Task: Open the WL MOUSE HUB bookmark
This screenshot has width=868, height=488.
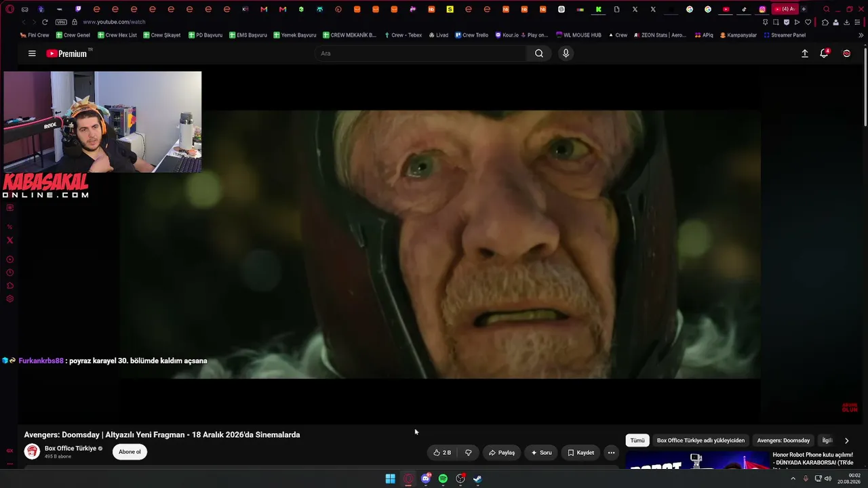Action: click(578, 35)
